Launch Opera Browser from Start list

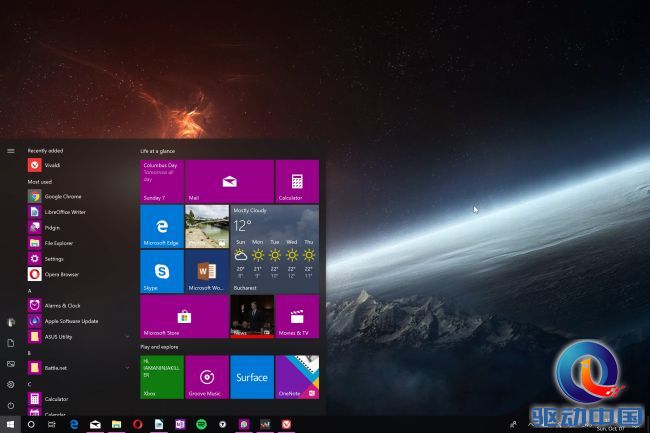[x=79, y=274]
